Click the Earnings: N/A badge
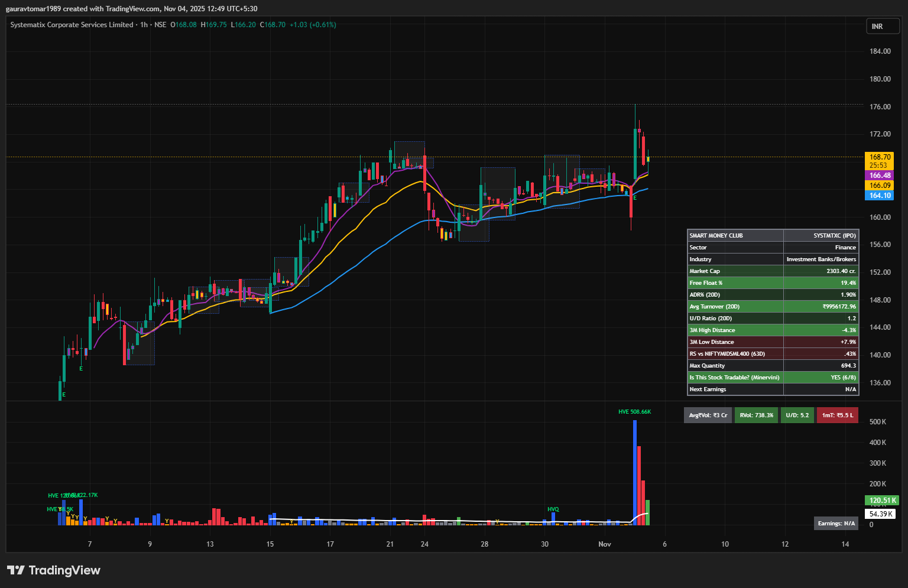Screen dimensions: 908x588 tap(835, 523)
